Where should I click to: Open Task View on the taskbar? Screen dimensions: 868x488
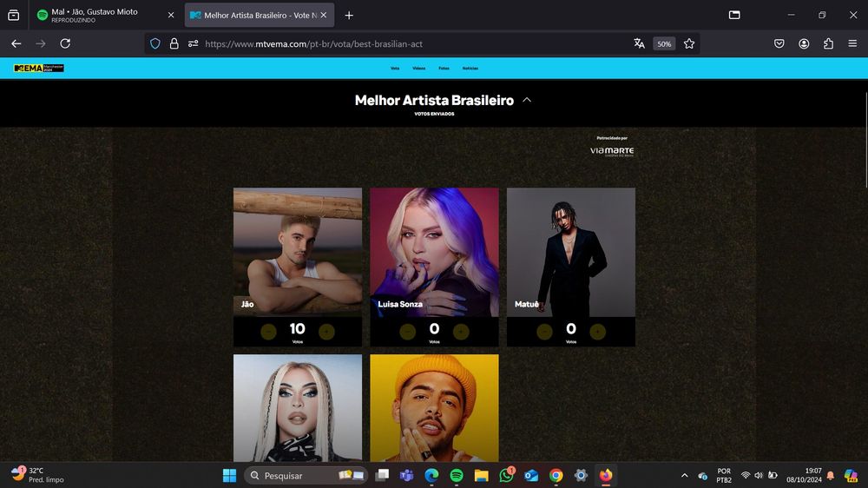(x=382, y=475)
